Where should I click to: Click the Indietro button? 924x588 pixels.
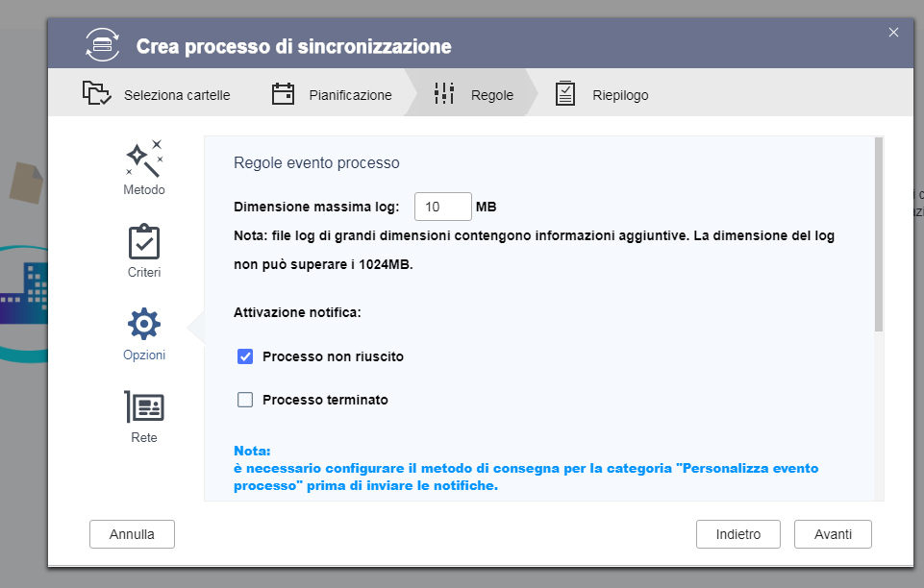coord(738,534)
